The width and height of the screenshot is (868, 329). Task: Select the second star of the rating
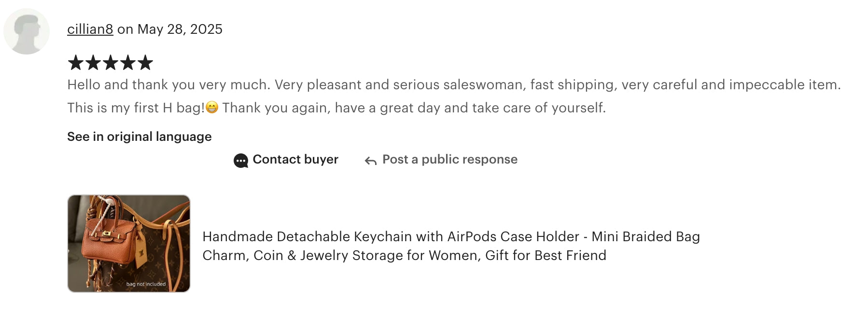click(x=93, y=62)
